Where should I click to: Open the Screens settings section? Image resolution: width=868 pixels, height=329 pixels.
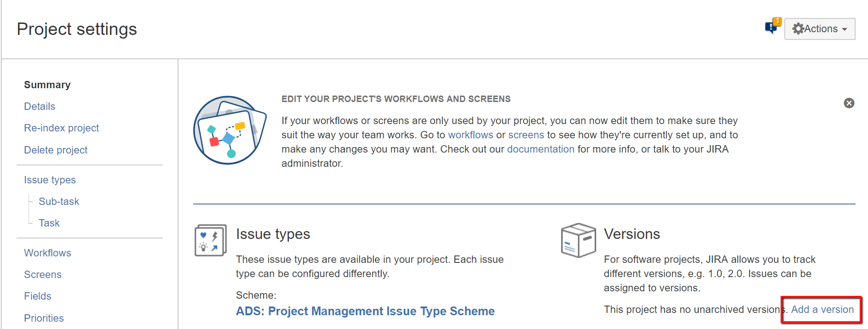pos(42,274)
